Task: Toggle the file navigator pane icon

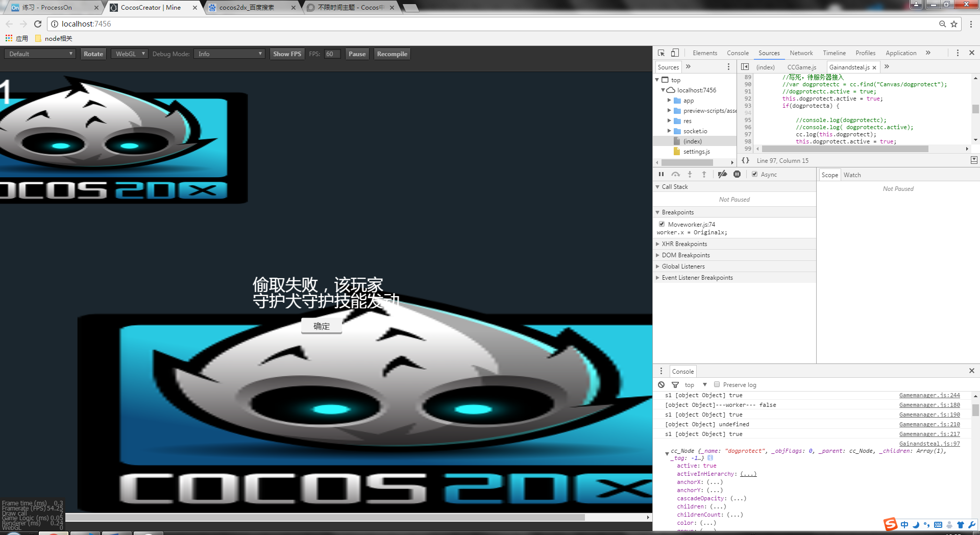Action: (x=745, y=67)
